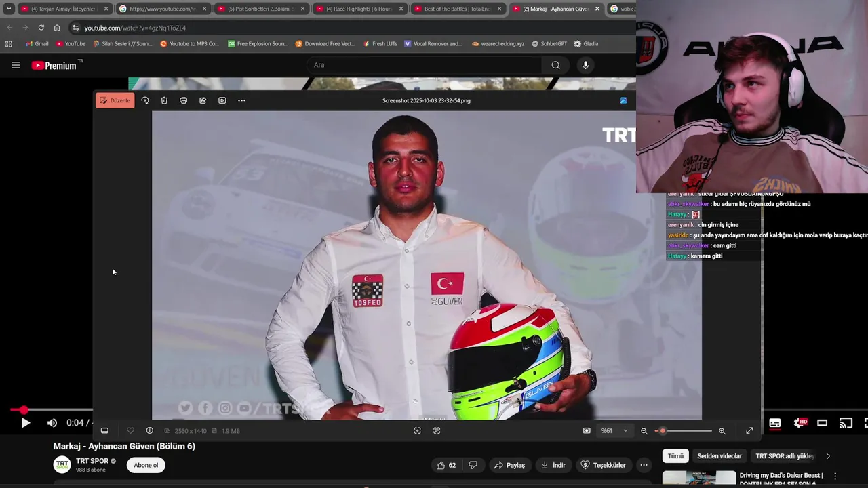The image size is (868, 488).
Task: Expand more filter chips with right arrow
Action: pyautogui.click(x=828, y=456)
